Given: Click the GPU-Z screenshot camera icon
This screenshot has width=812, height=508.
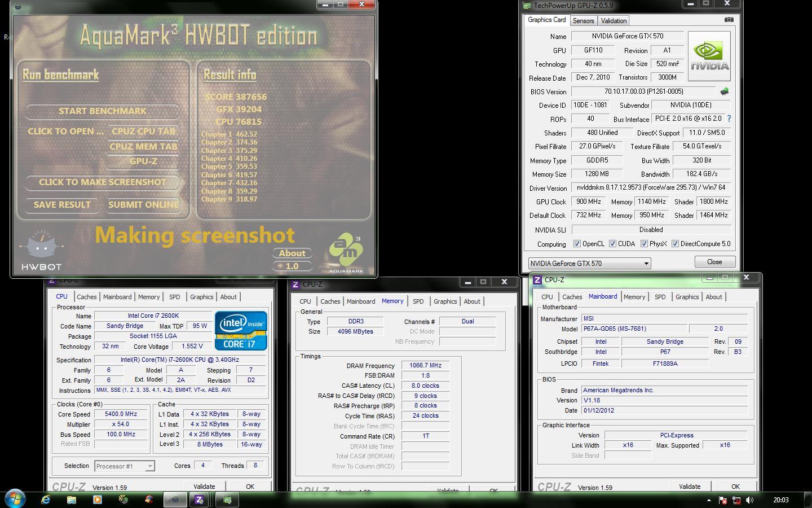Looking at the screenshot, I should (x=729, y=20).
